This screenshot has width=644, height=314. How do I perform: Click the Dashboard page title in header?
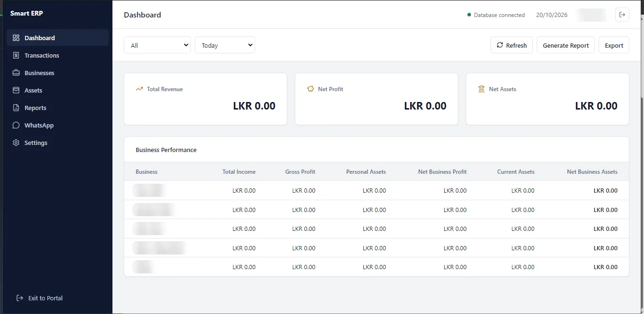142,15
